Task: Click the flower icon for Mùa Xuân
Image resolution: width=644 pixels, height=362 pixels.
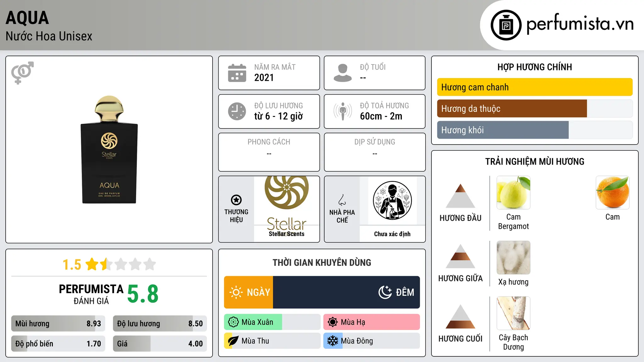Action: 233,322
